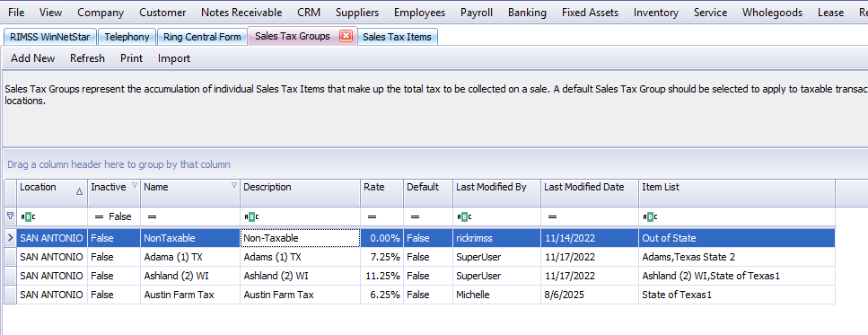This screenshot has height=335, width=868.
Task: Open the Wholegoods menu
Action: [x=772, y=13]
